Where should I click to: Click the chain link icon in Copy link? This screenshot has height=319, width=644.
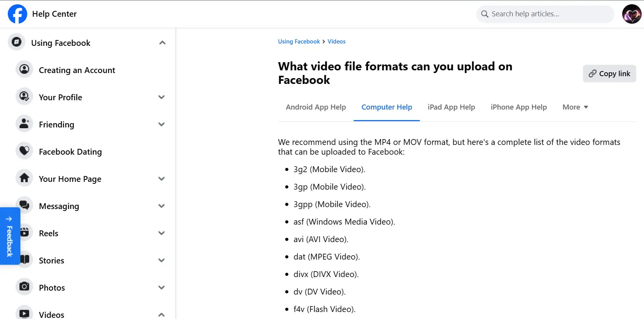[592, 73]
